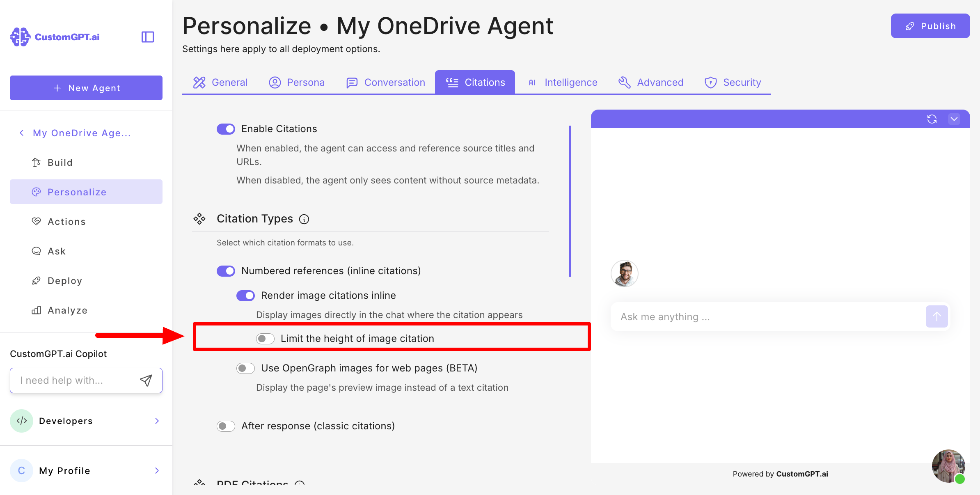Click the Publish button
This screenshot has height=495, width=980.
(930, 26)
